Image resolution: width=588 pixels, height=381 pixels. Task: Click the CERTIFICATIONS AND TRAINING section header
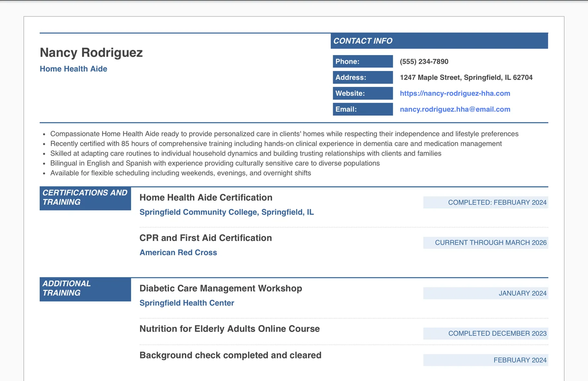tap(85, 198)
